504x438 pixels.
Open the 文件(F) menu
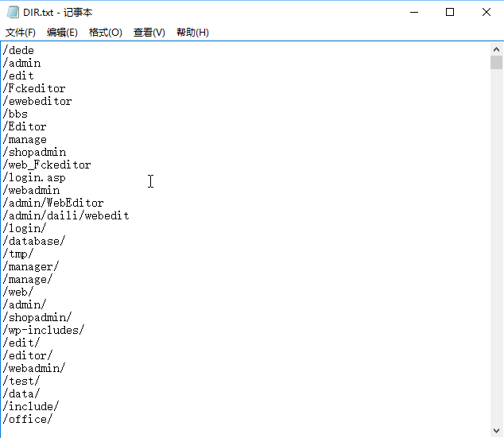[x=21, y=33]
